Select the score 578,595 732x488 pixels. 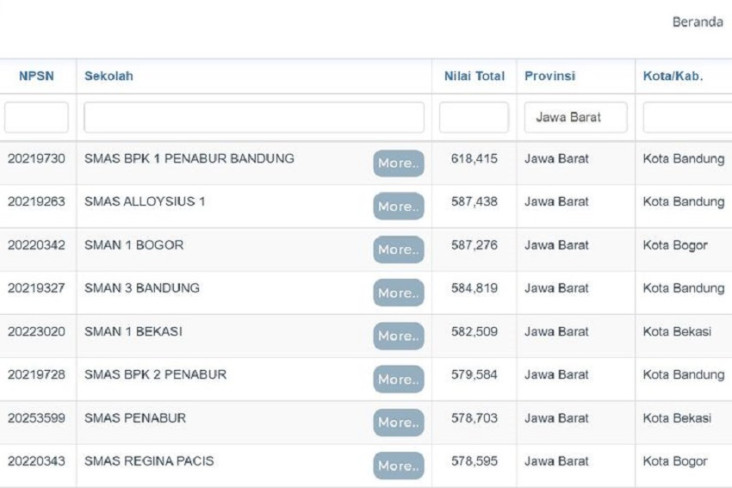(x=474, y=461)
